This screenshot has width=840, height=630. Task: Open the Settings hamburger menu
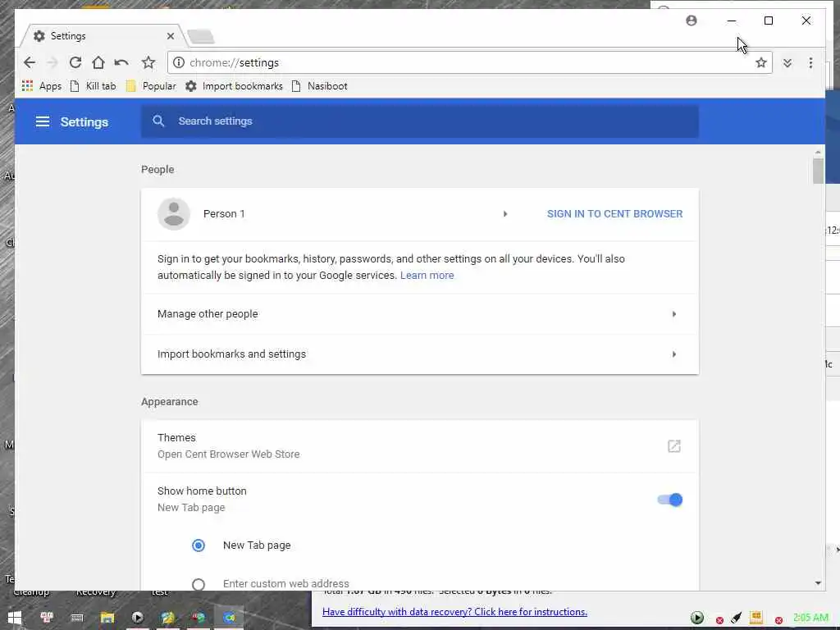coord(43,121)
